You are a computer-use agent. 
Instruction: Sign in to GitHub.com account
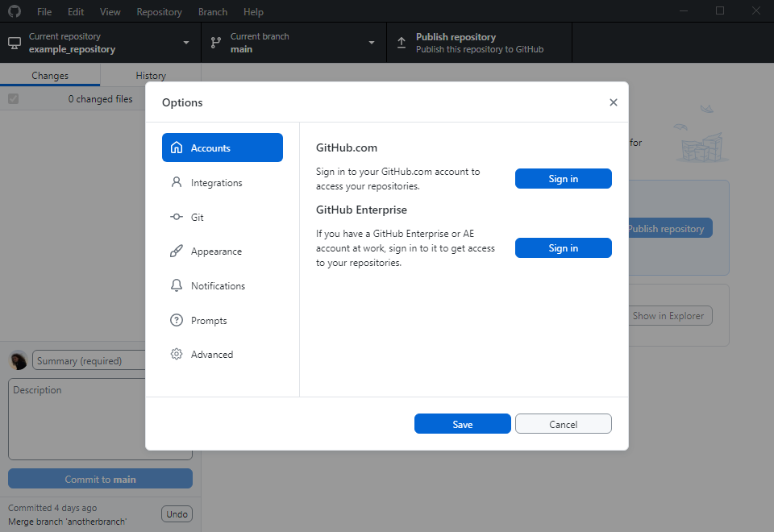click(x=564, y=179)
